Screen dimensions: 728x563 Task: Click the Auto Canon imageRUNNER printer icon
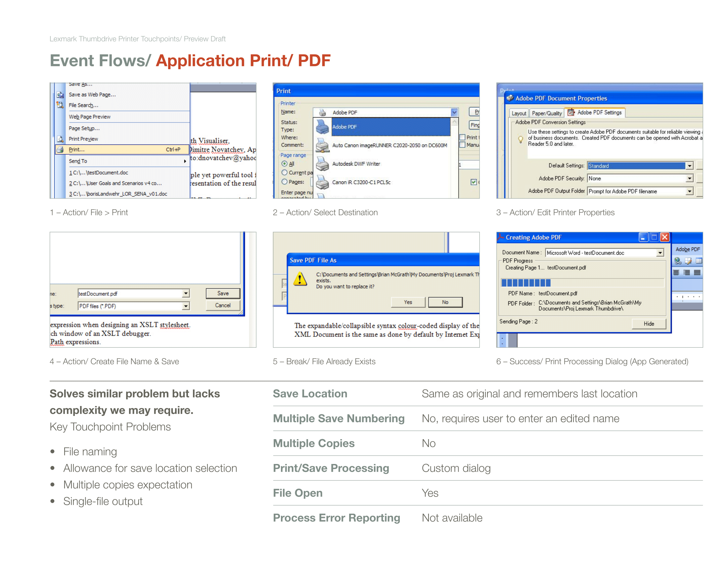[x=322, y=145]
